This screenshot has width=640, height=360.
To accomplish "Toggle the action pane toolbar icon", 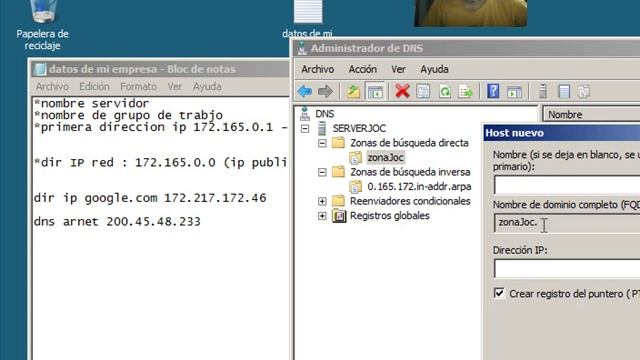I will (514, 91).
